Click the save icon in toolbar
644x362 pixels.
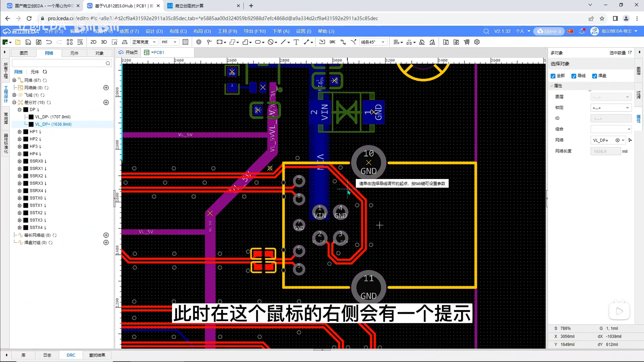coord(28,42)
